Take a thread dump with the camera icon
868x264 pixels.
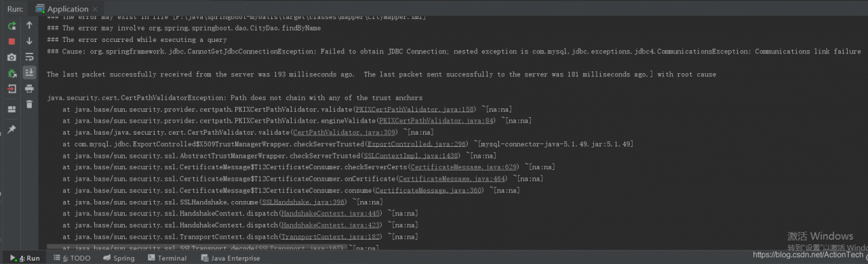click(x=12, y=58)
